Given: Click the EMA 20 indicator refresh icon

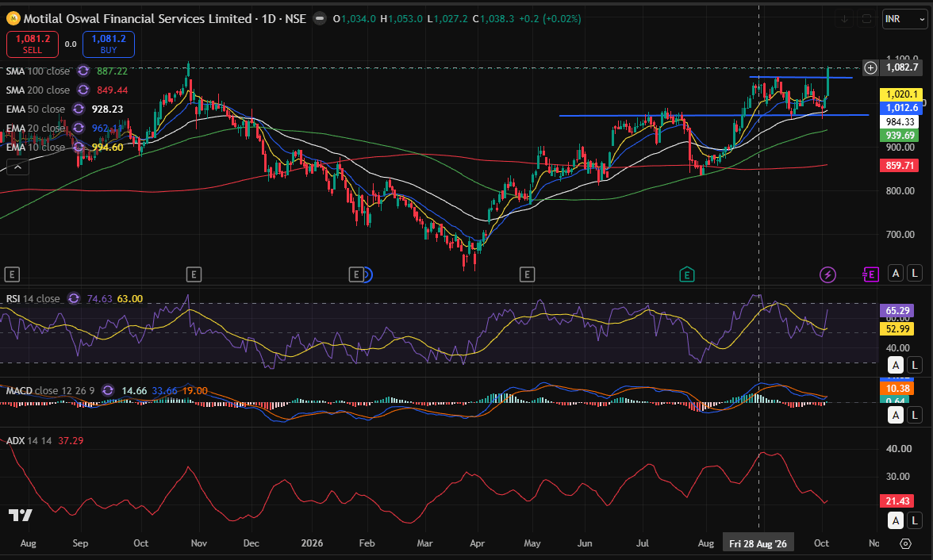Looking at the screenshot, I should [x=79, y=128].
